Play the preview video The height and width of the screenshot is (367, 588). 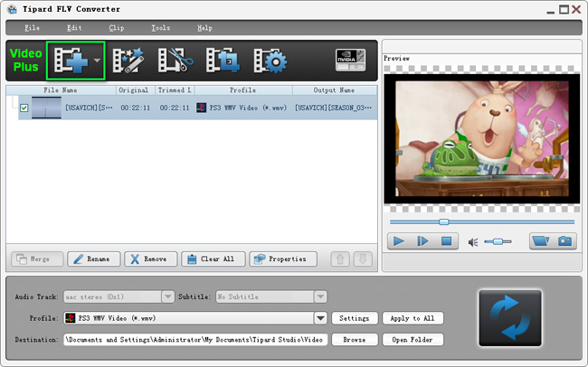coord(399,241)
